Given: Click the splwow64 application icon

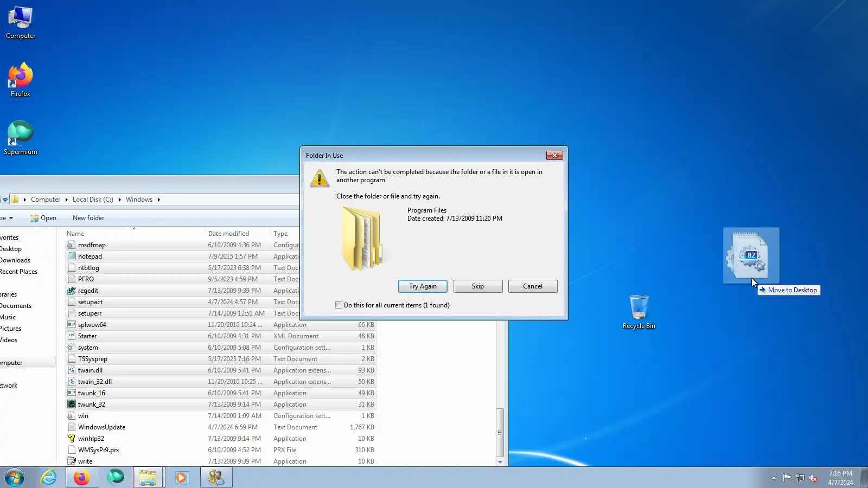Looking at the screenshot, I should pyautogui.click(x=72, y=325).
